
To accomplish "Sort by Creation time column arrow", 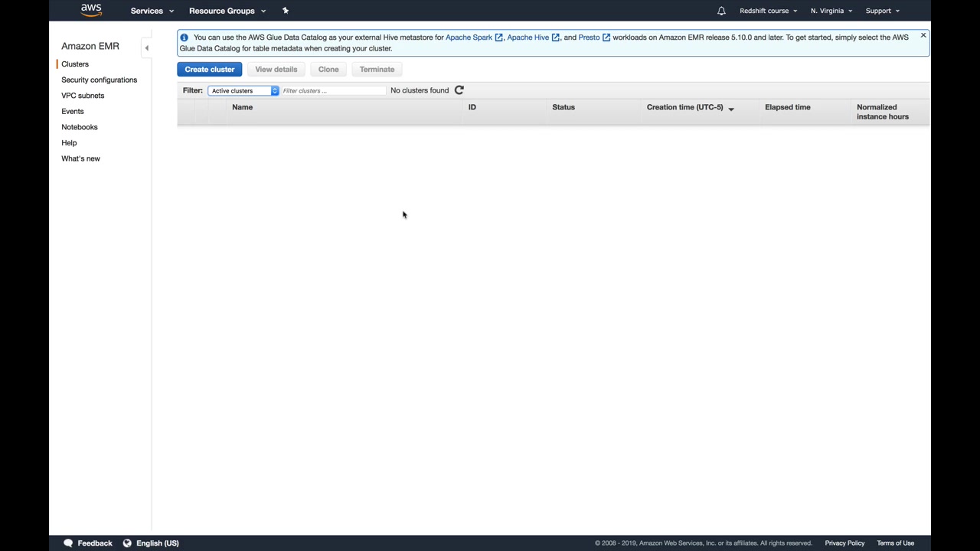I will (731, 109).
